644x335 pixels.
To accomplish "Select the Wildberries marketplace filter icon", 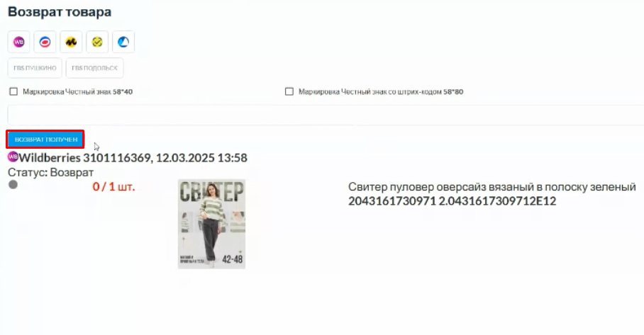I will click(19, 42).
